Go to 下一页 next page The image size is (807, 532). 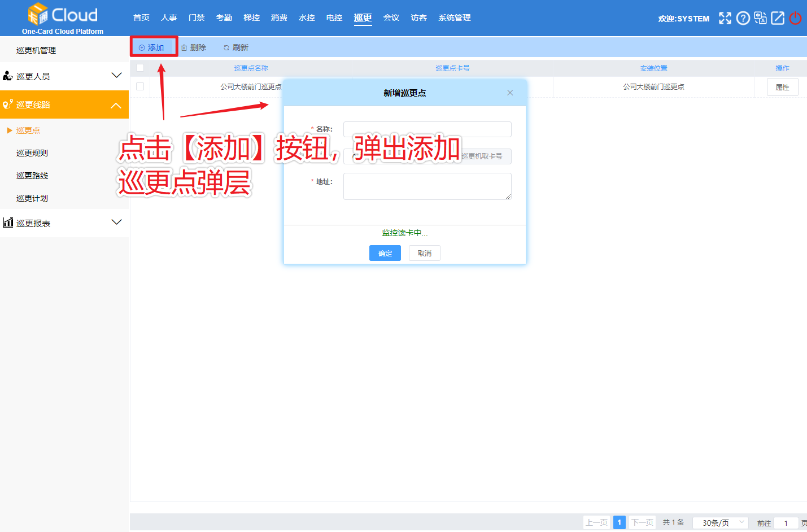[x=642, y=522]
